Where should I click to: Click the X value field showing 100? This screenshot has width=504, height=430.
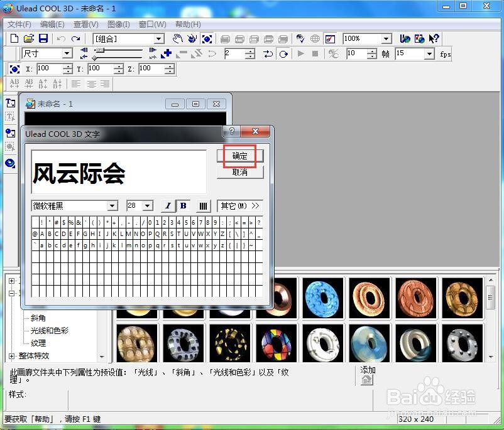click(x=50, y=68)
